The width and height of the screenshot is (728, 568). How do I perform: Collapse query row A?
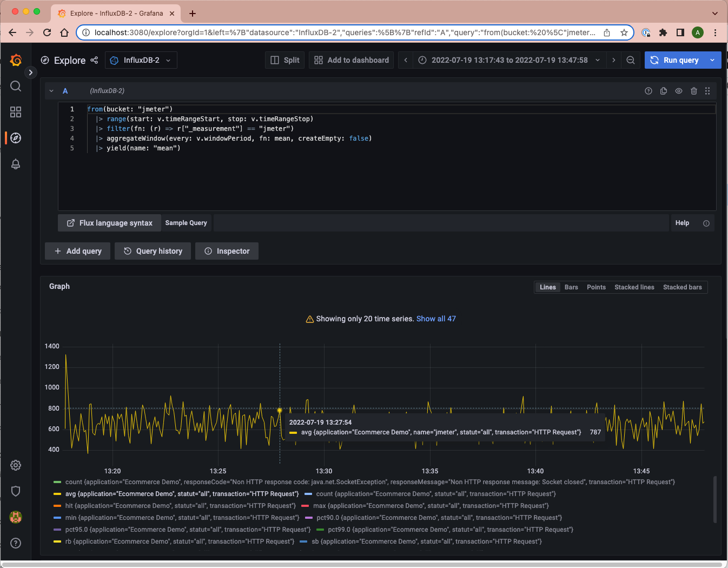(x=51, y=91)
